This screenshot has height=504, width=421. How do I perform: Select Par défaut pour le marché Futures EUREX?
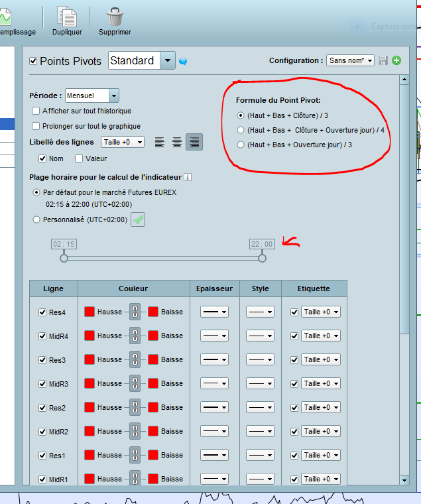(36, 192)
